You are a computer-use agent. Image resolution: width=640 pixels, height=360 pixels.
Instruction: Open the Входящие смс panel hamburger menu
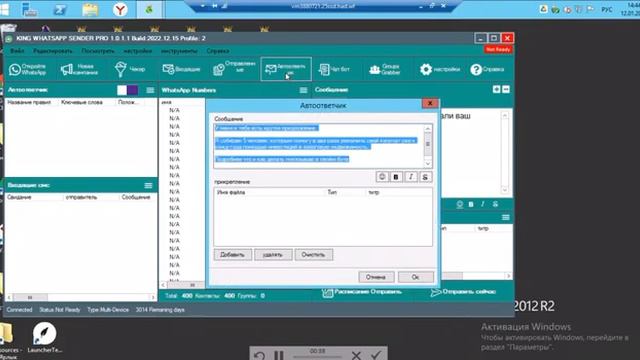(148, 186)
